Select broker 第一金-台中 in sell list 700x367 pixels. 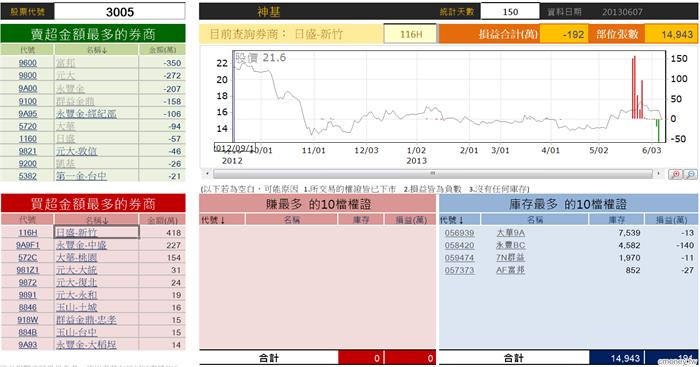coord(81,176)
